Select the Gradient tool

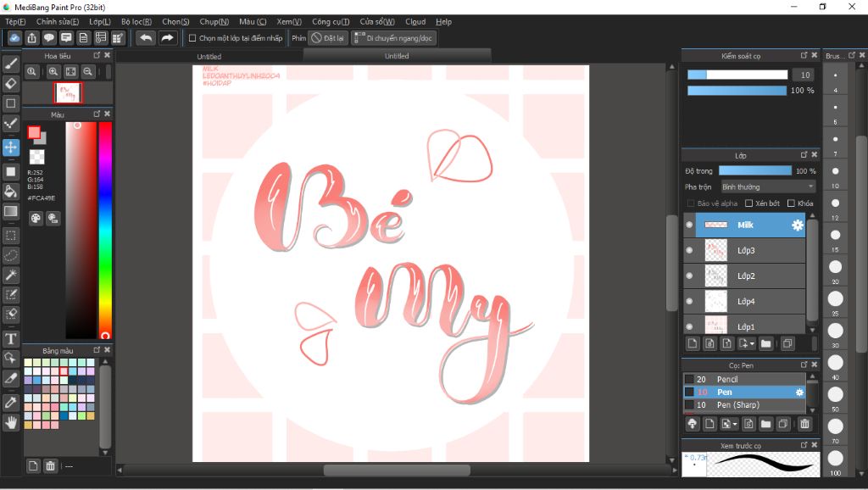(x=10, y=211)
